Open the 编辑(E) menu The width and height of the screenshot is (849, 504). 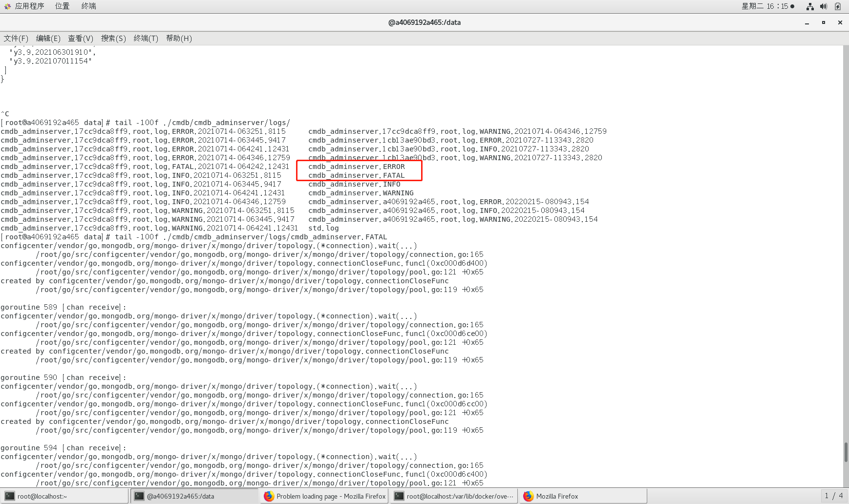click(48, 38)
